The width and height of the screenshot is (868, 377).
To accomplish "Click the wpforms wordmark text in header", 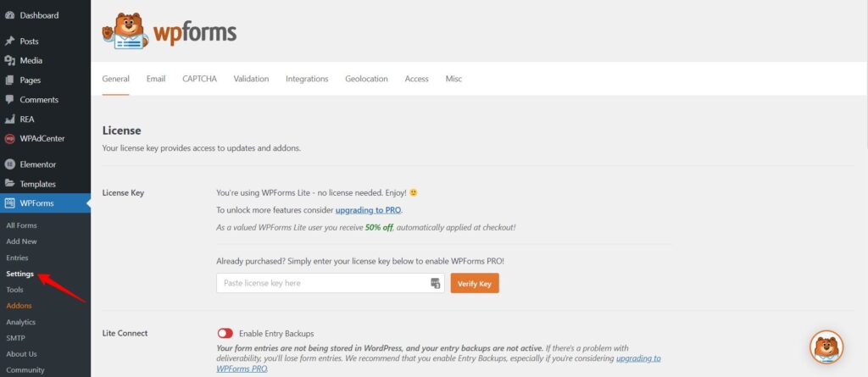I will point(195,33).
